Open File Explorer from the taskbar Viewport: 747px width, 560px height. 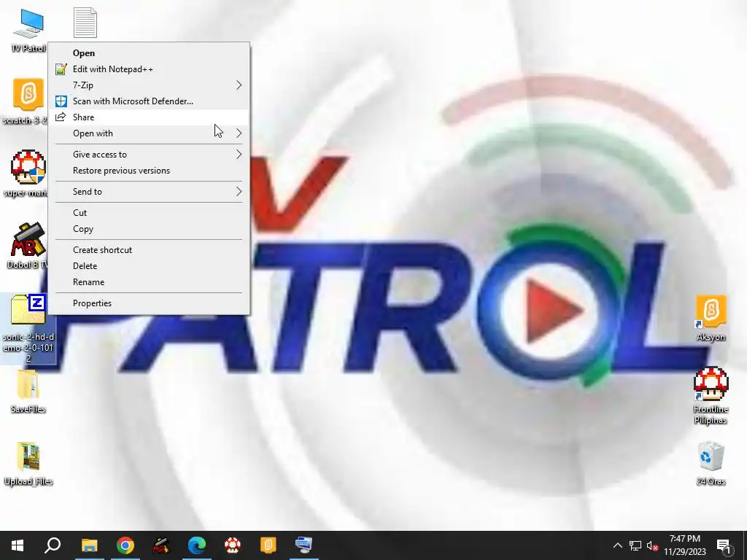pos(89,545)
